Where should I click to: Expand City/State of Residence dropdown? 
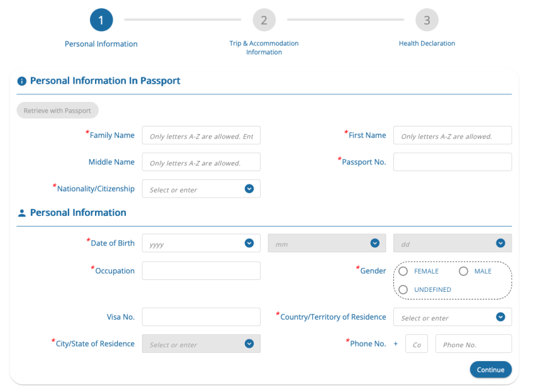tap(201, 344)
